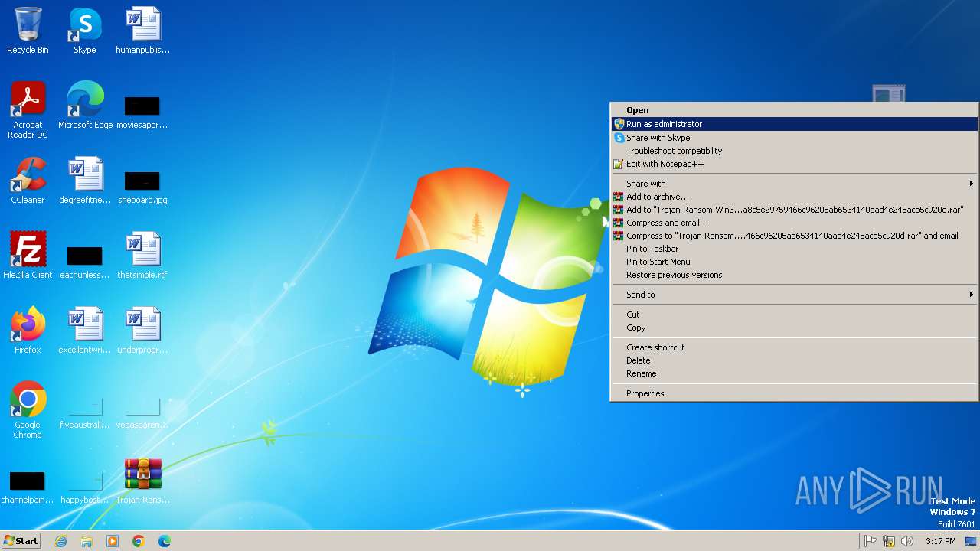Select CCleaner desktop shortcut
Screen dimensions: 980x551
(x=28, y=181)
